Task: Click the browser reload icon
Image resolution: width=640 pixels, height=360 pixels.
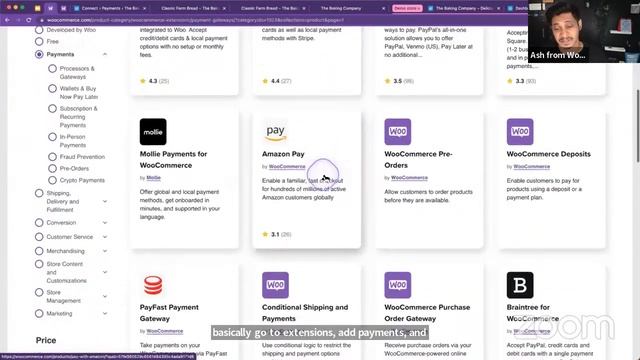Action: point(29,20)
